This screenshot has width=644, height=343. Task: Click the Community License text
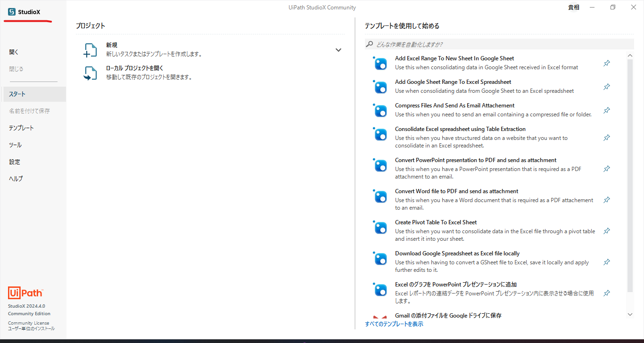(28, 323)
